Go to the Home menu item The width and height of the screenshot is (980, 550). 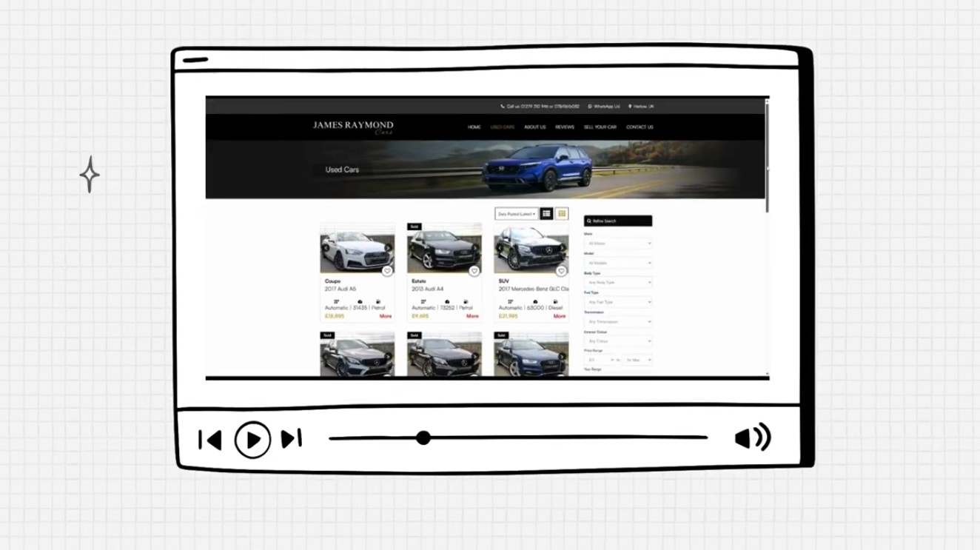point(474,127)
